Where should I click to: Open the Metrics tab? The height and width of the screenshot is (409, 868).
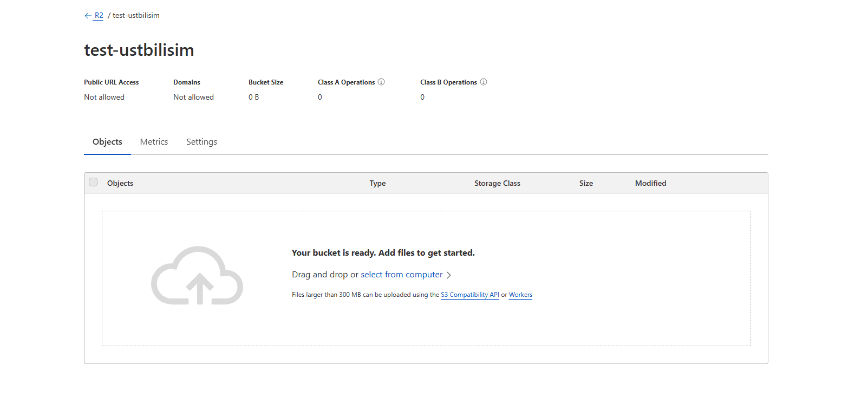154,142
